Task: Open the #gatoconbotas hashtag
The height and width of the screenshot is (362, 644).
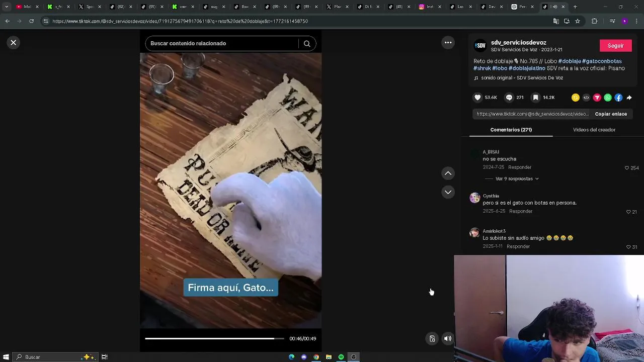Action: (x=602, y=61)
